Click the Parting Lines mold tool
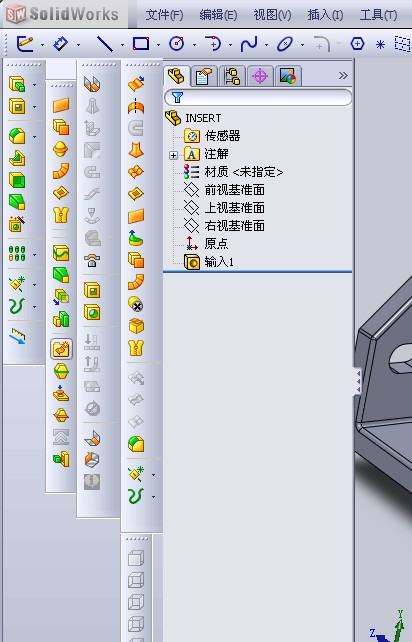412x642 pixels. coord(61,371)
